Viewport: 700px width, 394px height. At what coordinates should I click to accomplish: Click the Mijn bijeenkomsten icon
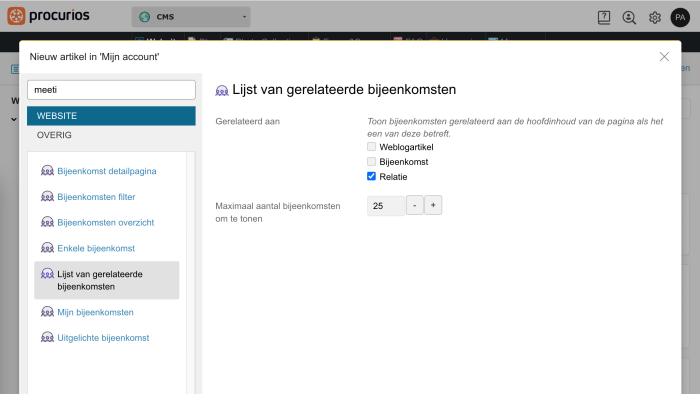(x=47, y=312)
